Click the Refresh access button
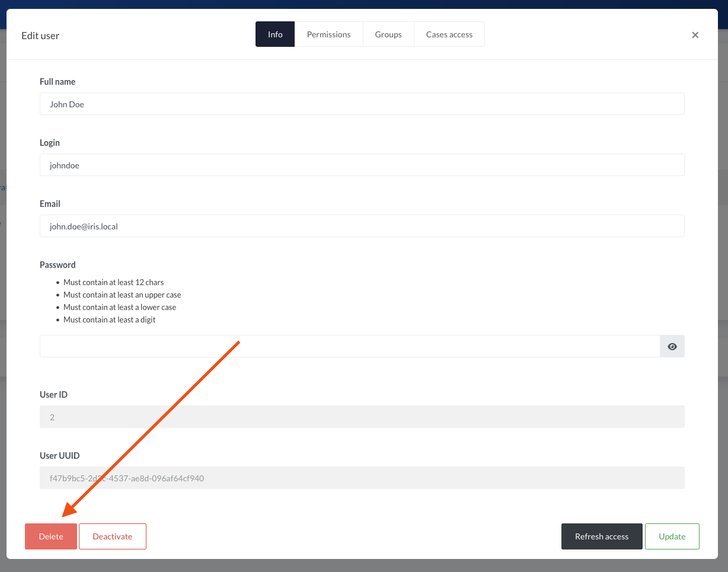 (601, 536)
